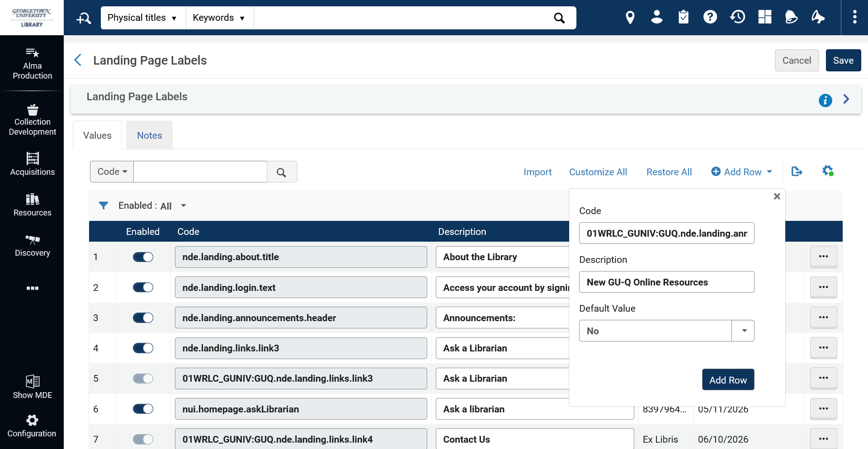
Task: Click the rightmost top-bar spotlight icon
Action: (x=818, y=18)
